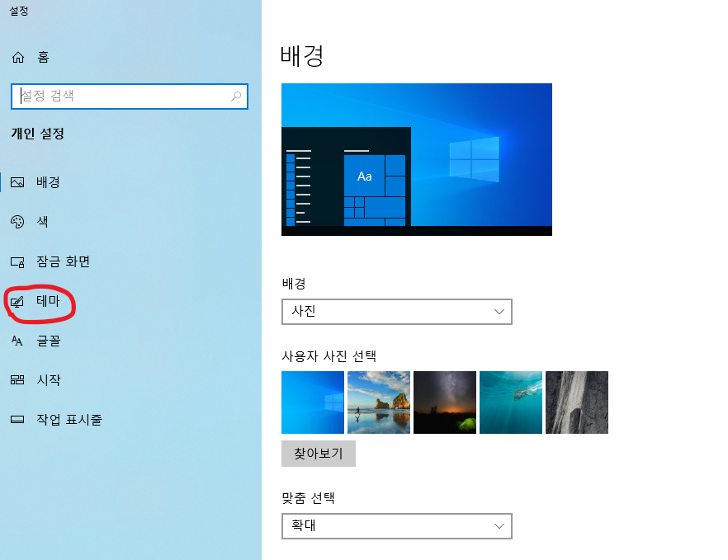Click the 설정 window title text
Screen dimensions: 728x560
18,11
